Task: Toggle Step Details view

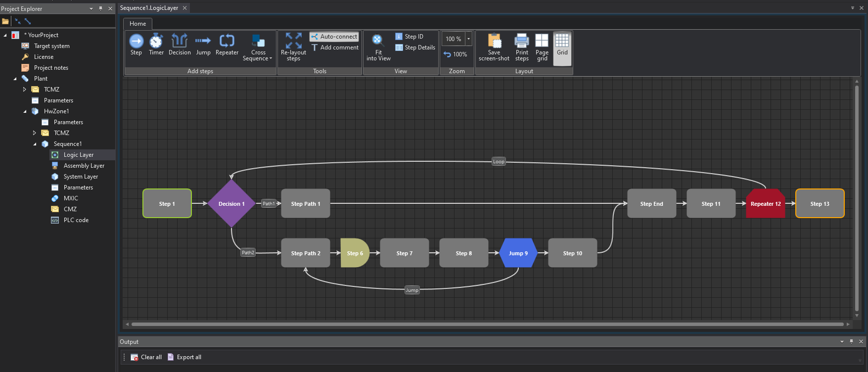Action: click(415, 47)
